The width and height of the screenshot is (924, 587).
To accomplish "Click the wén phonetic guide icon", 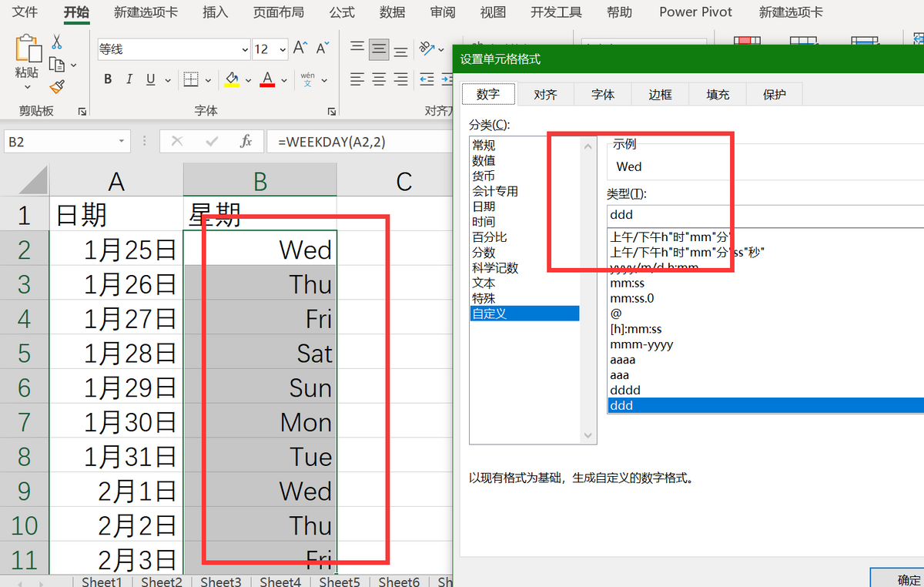I will (307, 79).
